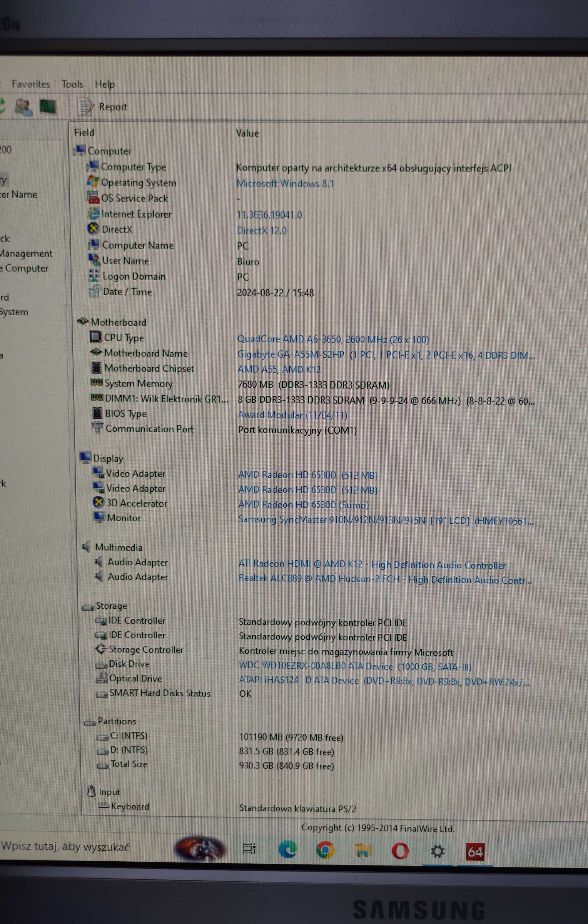Click the DirectX row icon

(93, 229)
